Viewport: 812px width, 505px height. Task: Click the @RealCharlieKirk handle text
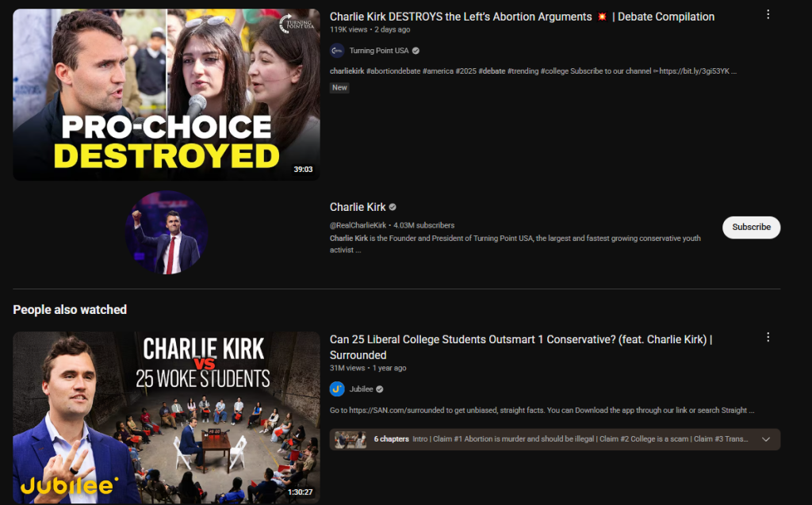[358, 225]
